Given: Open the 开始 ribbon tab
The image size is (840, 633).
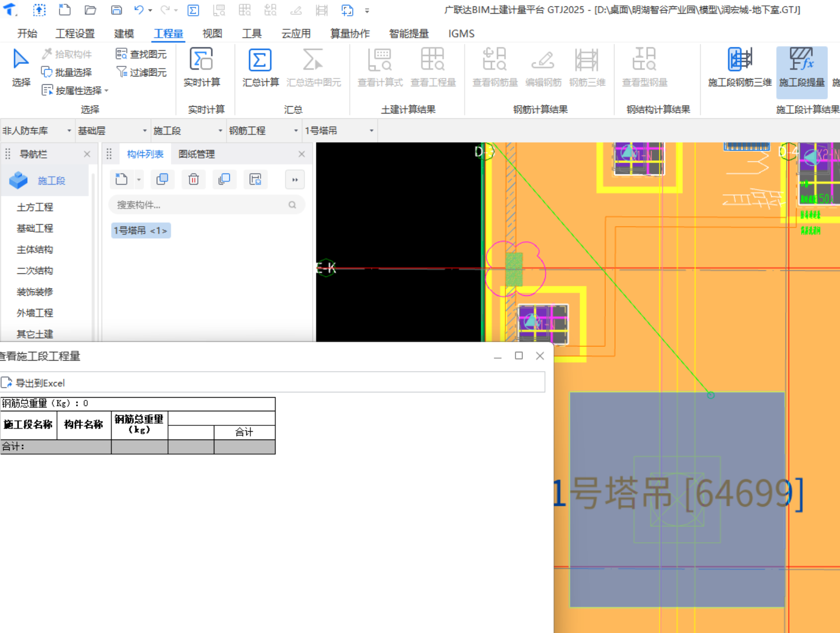Looking at the screenshot, I should 27,34.
